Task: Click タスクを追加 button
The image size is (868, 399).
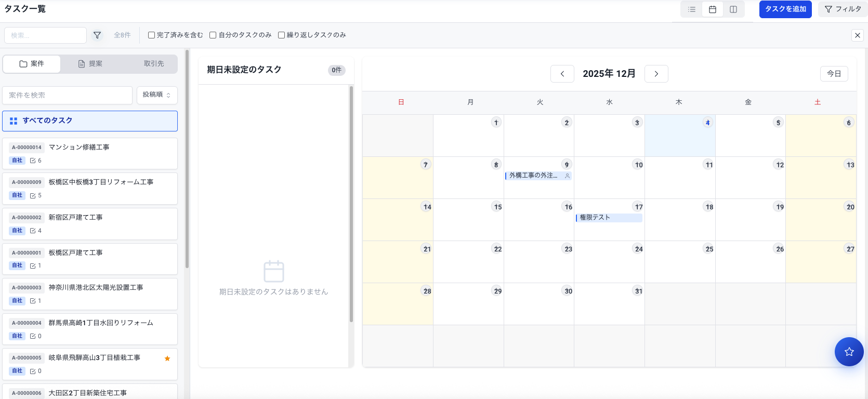Action: 785,9
